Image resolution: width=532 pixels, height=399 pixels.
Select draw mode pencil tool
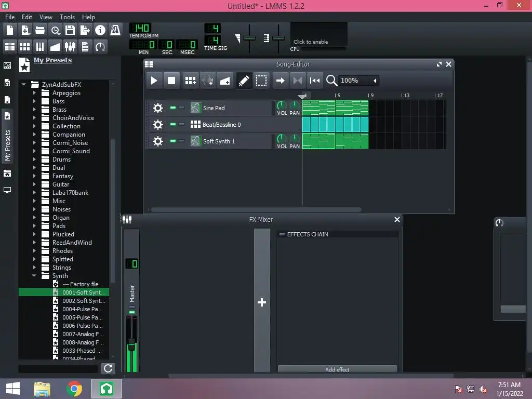[x=244, y=81]
